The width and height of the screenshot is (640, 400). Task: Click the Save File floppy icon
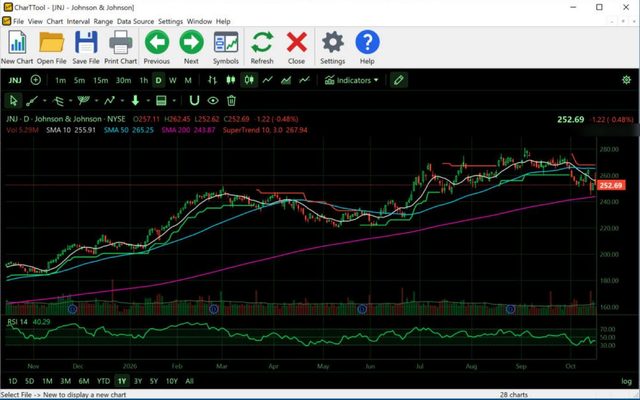pyautogui.click(x=86, y=42)
